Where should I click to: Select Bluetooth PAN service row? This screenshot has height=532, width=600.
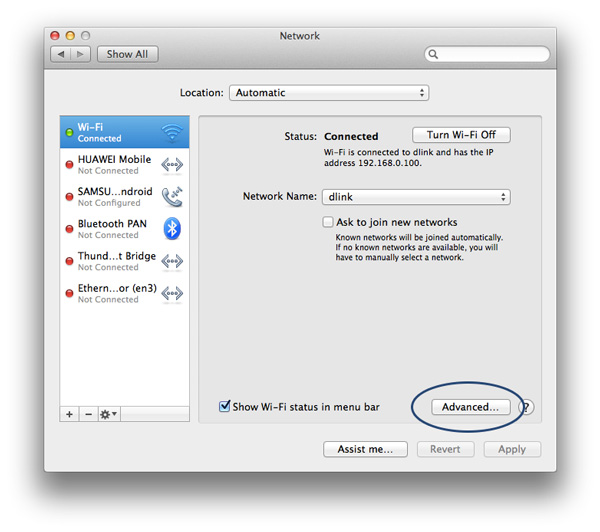(x=125, y=229)
